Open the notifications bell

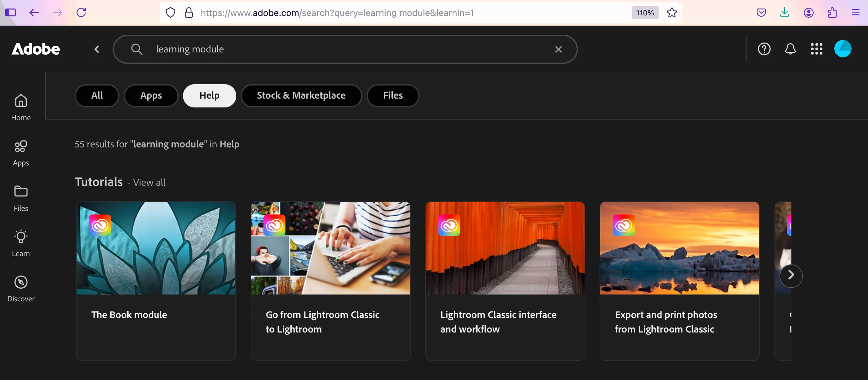pos(790,49)
